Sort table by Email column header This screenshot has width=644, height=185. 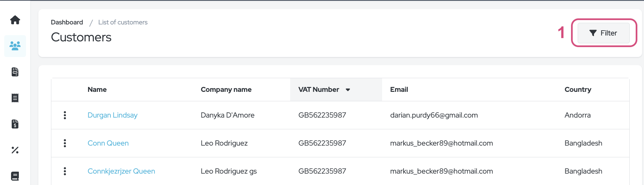coord(399,90)
